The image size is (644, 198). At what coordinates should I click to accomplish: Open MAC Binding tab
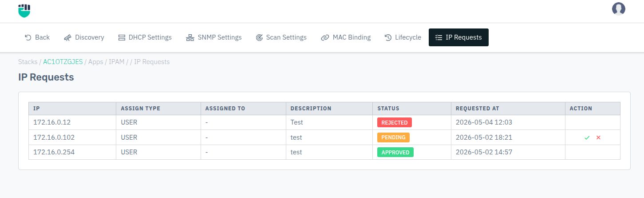[346, 37]
